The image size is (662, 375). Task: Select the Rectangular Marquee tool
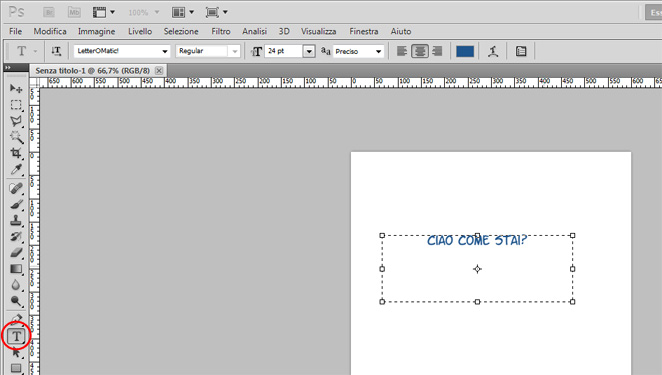(16, 105)
